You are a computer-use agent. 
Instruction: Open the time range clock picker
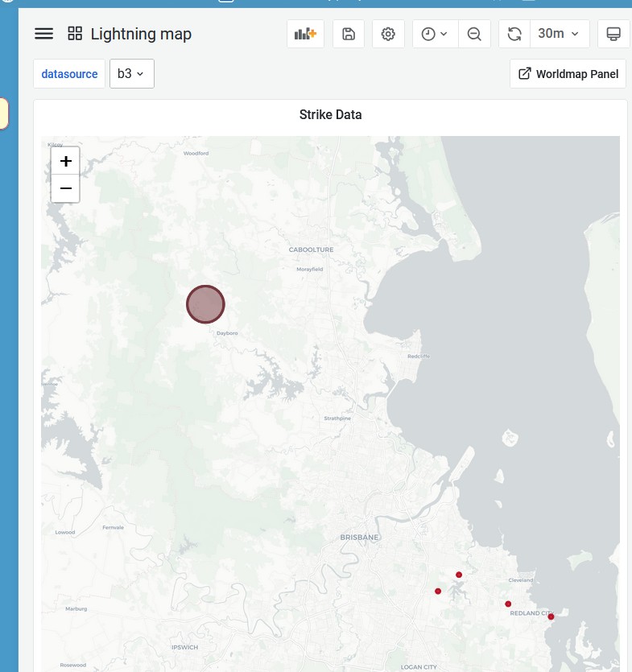[435, 34]
